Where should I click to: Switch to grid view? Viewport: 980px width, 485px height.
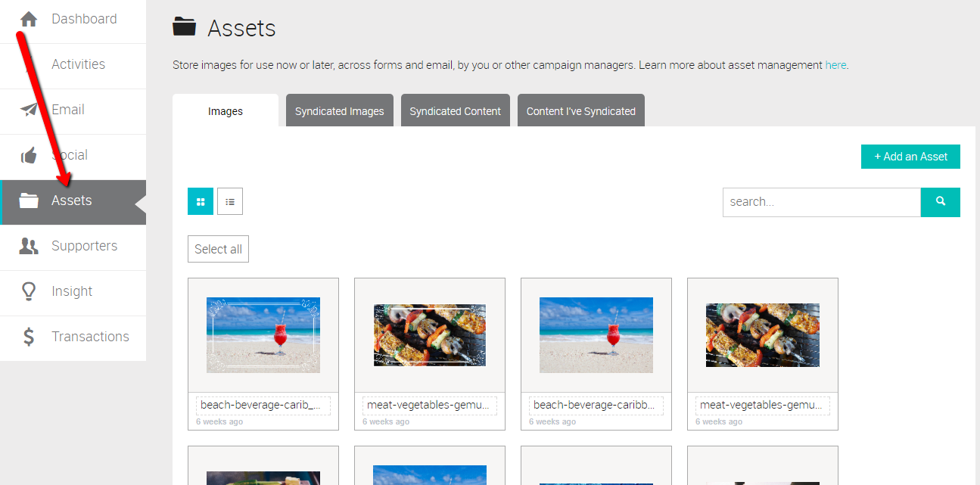click(201, 202)
